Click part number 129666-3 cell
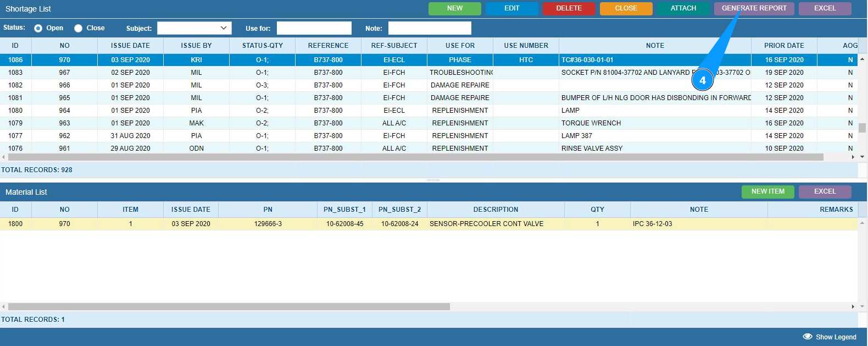The width and height of the screenshot is (868, 346). click(268, 224)
